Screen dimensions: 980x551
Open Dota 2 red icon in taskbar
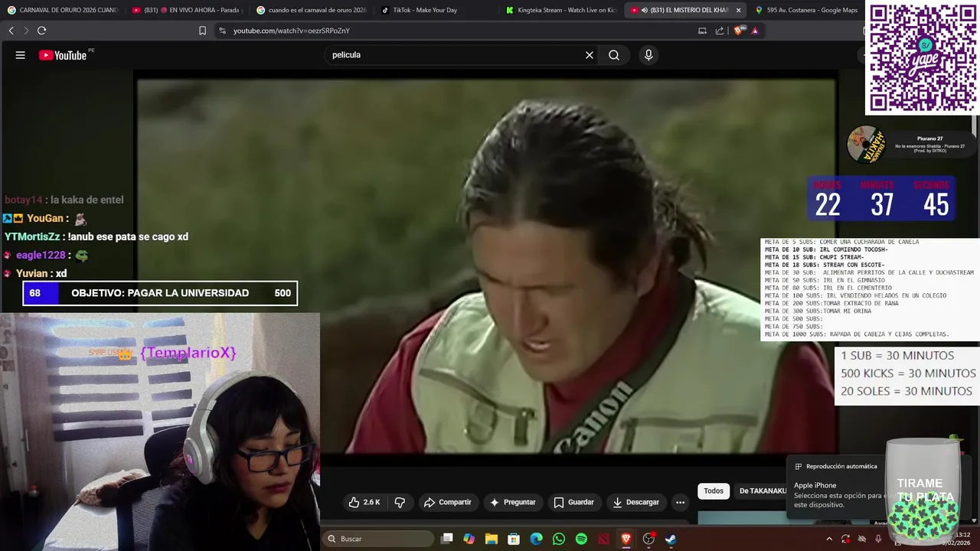[x=604, y=539]
